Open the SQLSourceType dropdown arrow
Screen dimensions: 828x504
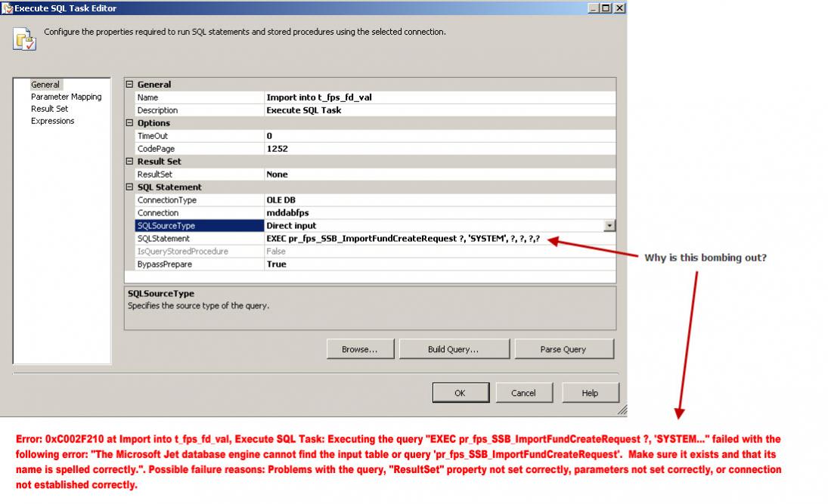pyautogui.click(x=609, y=225)
